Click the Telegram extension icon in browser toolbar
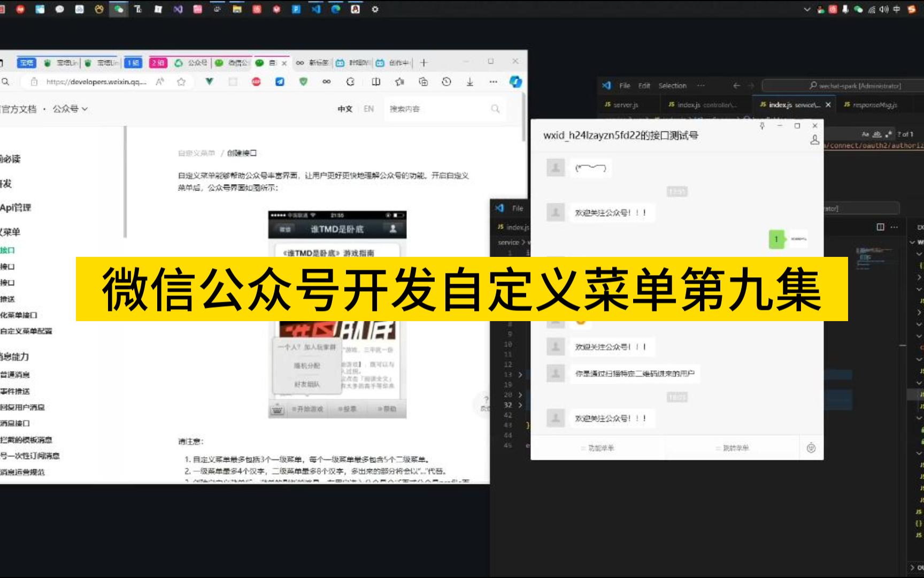The image size is (924, 578). coord(280,81)
